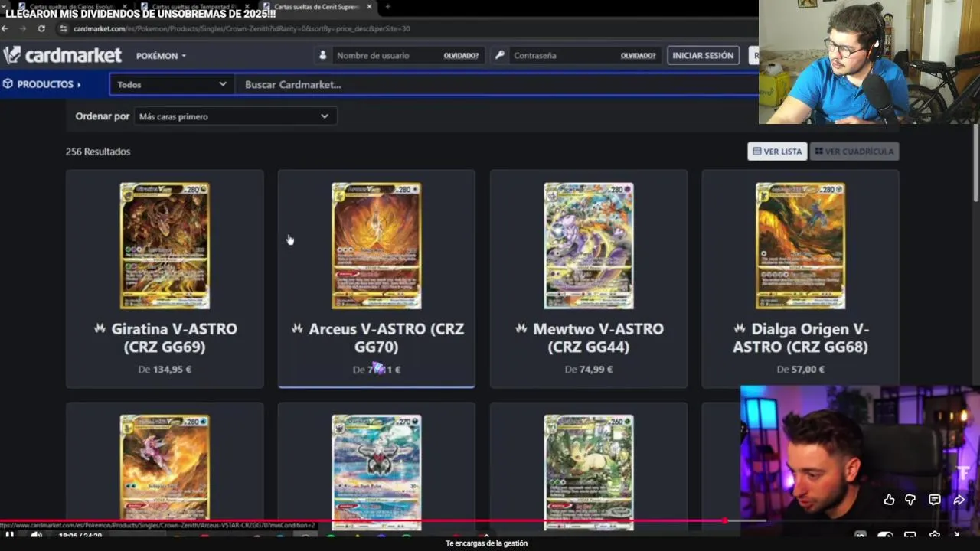
Task: Switch to VER LISTA view
Action: tap(777, 151)
